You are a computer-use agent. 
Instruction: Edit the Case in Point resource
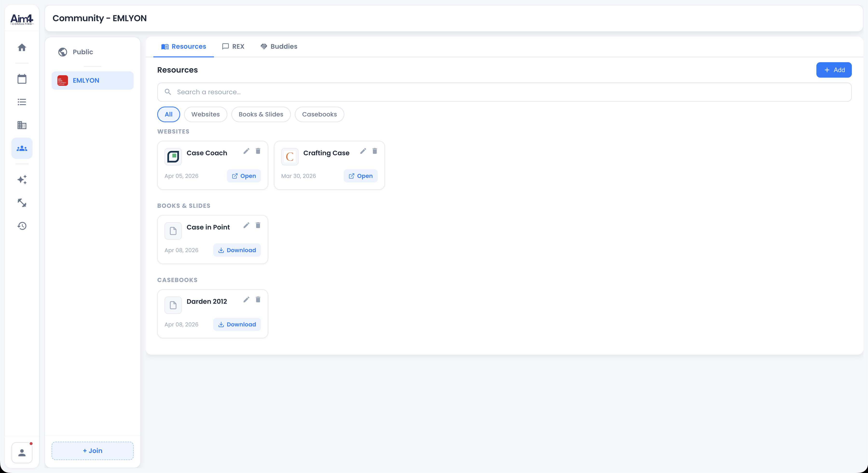click(246, 225)
